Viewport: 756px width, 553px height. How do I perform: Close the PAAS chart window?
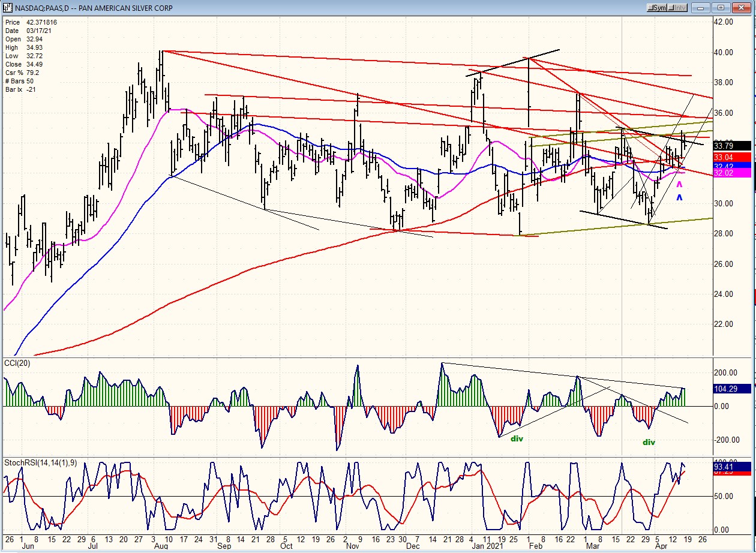point(742,8)
